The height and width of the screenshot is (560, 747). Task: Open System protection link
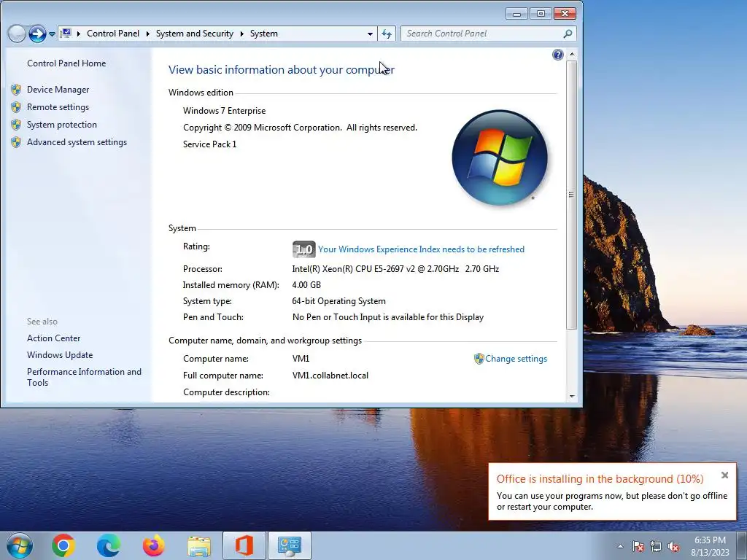[x=61, y=125]
